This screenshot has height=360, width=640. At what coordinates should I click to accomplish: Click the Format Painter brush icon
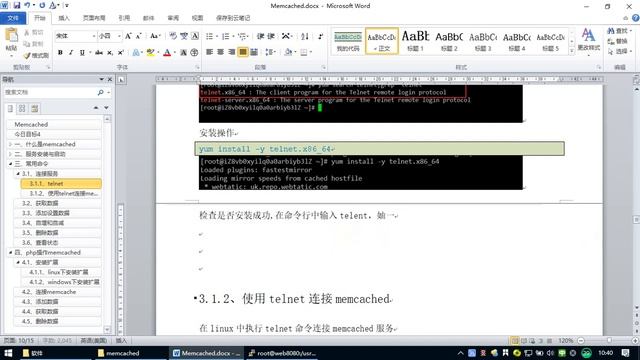27,55
